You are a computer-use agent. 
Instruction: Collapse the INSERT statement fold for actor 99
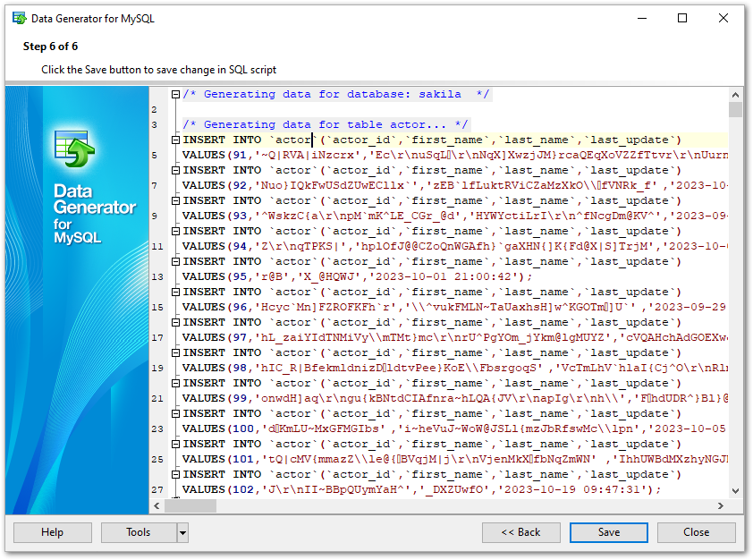click(x=176, y=383)
